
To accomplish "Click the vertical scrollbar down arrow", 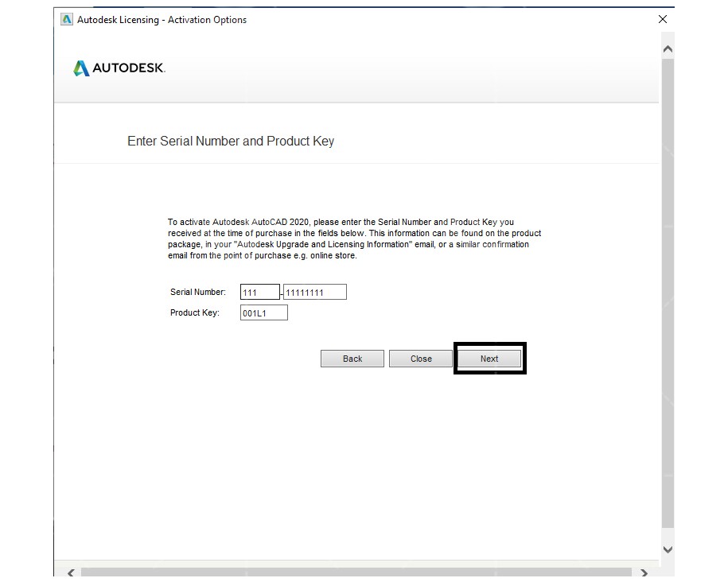I will point(668,549).
